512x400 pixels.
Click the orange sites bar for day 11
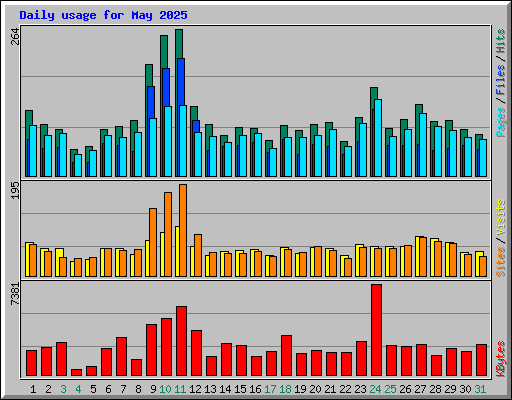[183, 230]
